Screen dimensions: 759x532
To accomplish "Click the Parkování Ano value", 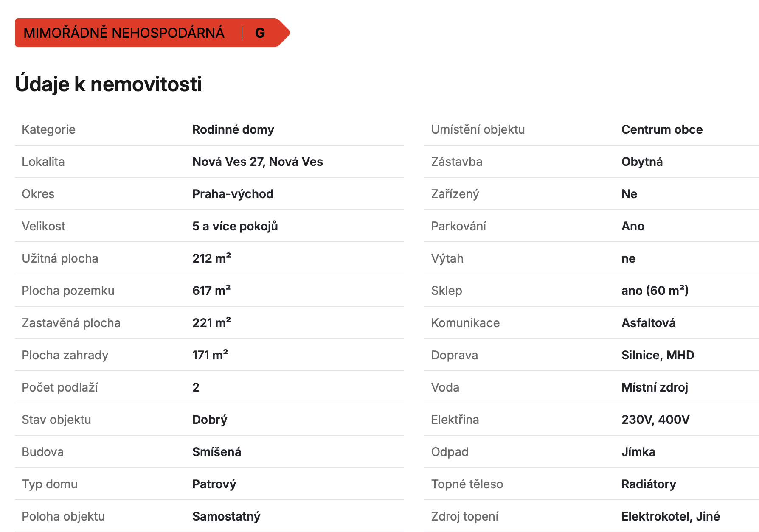I will tap(632, 226).
